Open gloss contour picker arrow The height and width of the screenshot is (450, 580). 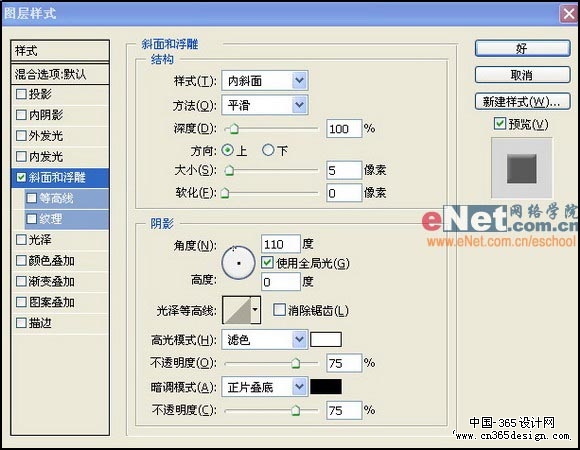pyautogui.click(x=255, y=310)
